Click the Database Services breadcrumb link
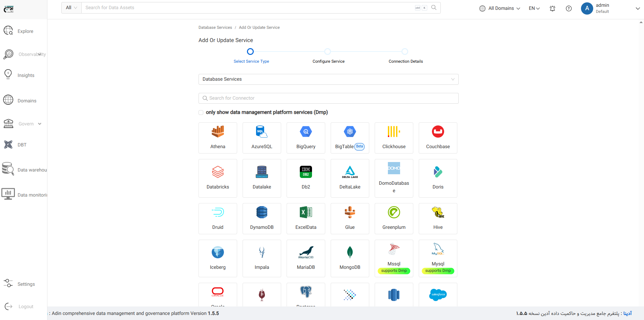Image resolution: width=644 pixels, height=320 pixels. click(x=215, y=27)
